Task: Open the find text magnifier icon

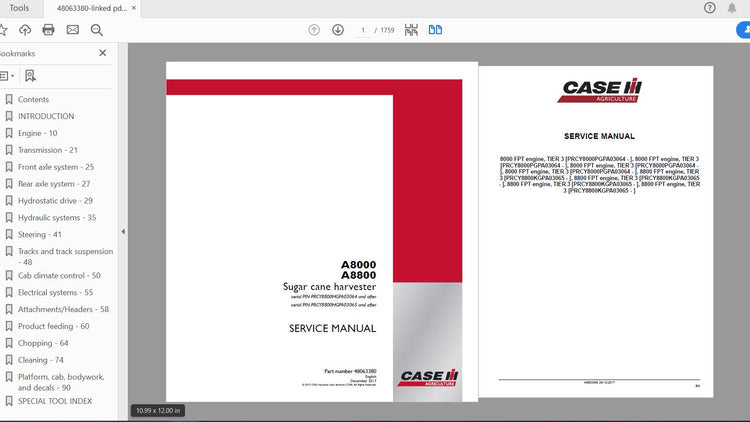Action: click(x=97, y=30)
